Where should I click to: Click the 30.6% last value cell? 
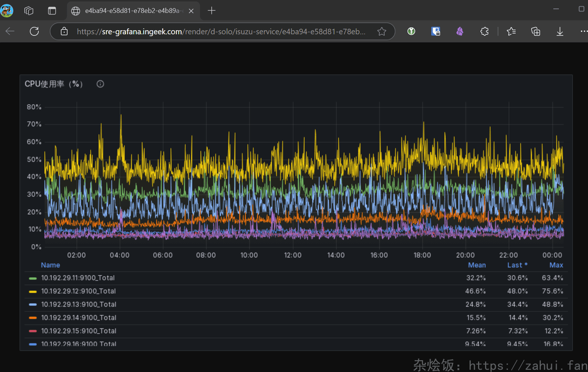click(518, 278)
